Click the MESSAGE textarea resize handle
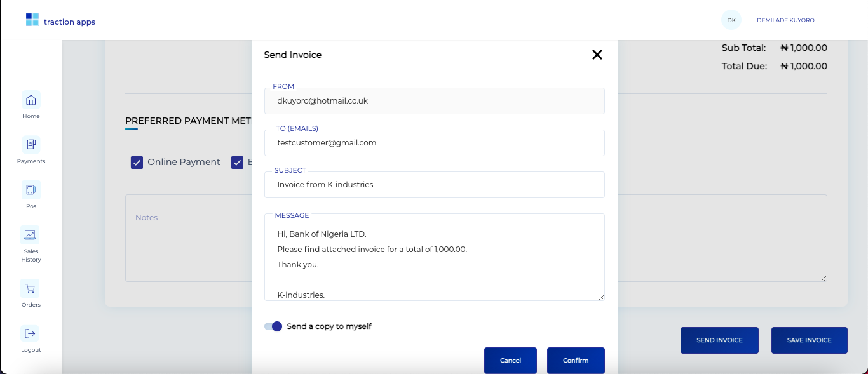 point(601,297)
